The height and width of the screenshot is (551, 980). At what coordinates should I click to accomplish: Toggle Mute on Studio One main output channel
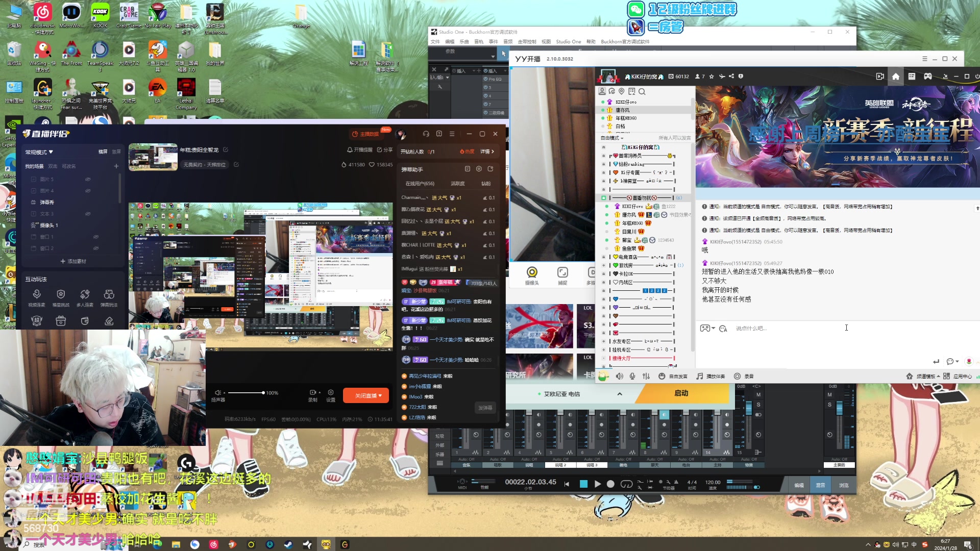point(829,394)
